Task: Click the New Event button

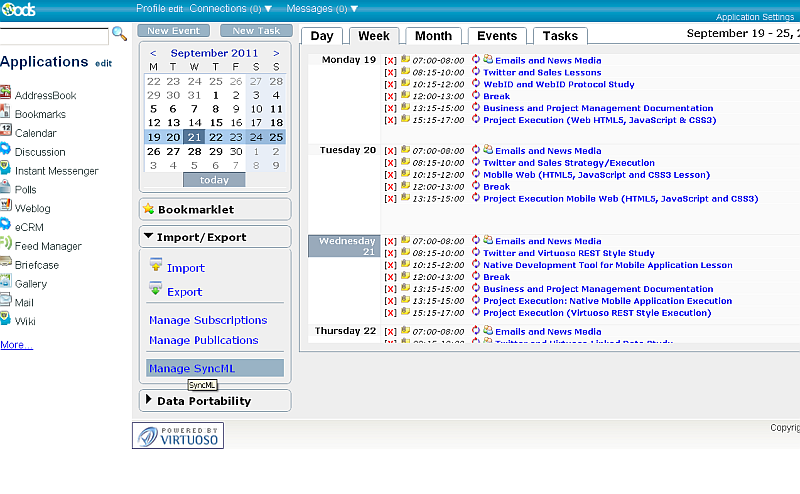Action: coord(173,31)
